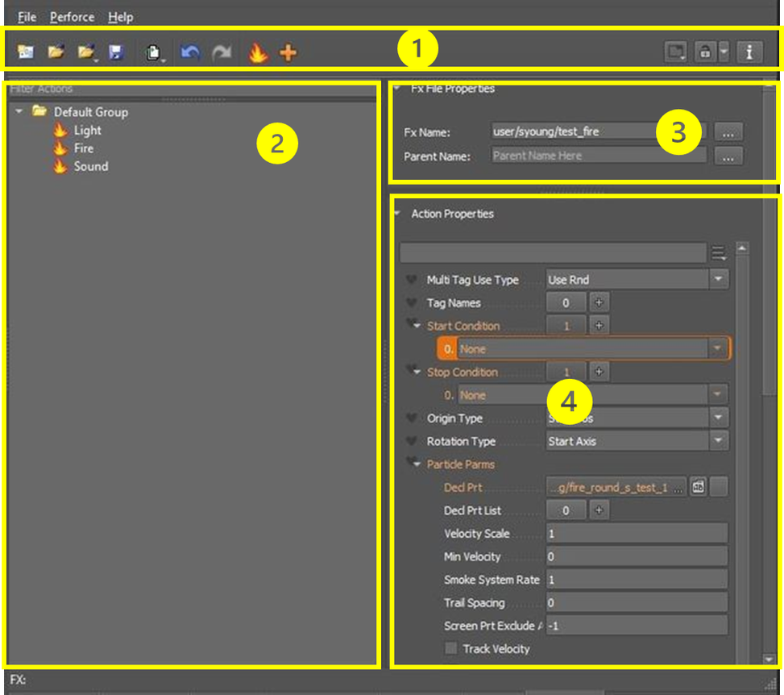Viewport: 784px width, 695px height.
Task: Click the browse '...' button for Parent Name
Action: point(728,156)
